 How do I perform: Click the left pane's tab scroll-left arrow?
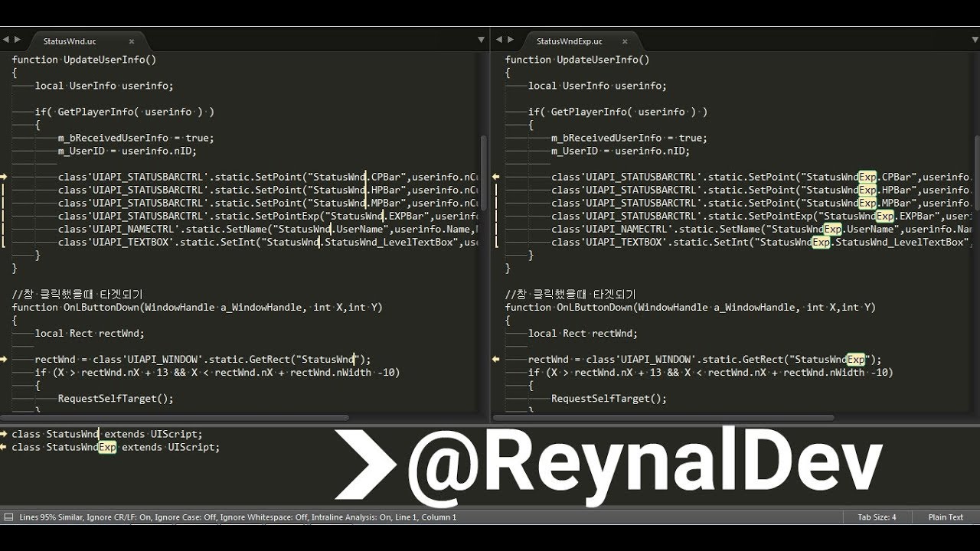click(5, 39)
